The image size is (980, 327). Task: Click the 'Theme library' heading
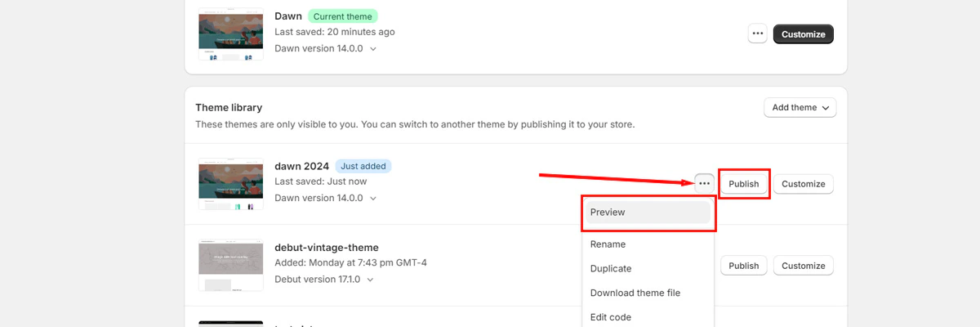tap(229, 107)
